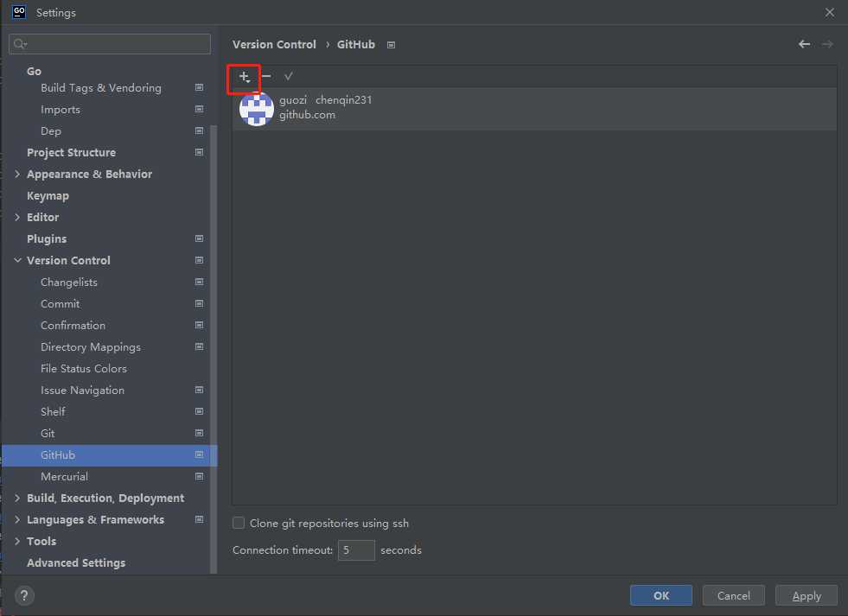The height and width of the screenshot is (616, 848).
Task: Click the project icon next to Mercurial
Action: click(199, 476)
